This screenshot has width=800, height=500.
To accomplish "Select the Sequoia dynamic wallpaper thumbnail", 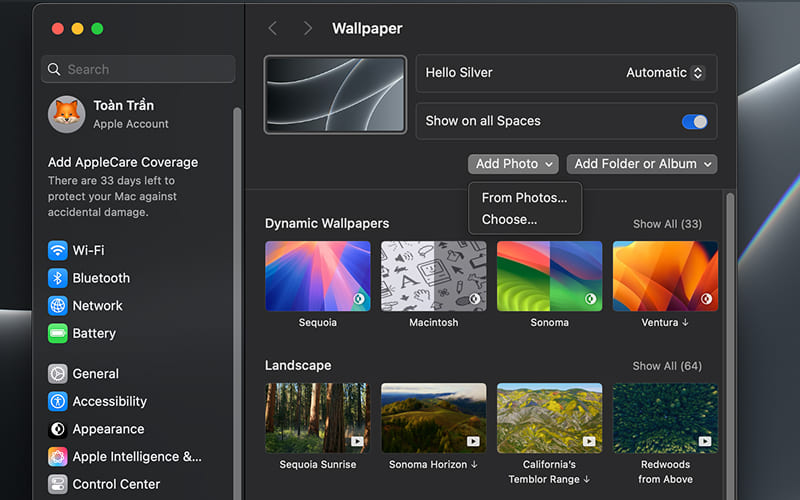I will [318, 276].
